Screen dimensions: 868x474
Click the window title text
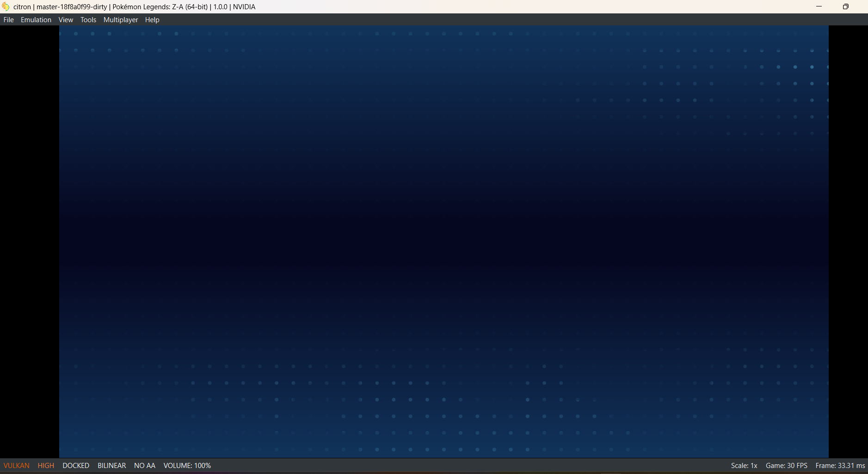click(x=135, y=7)
